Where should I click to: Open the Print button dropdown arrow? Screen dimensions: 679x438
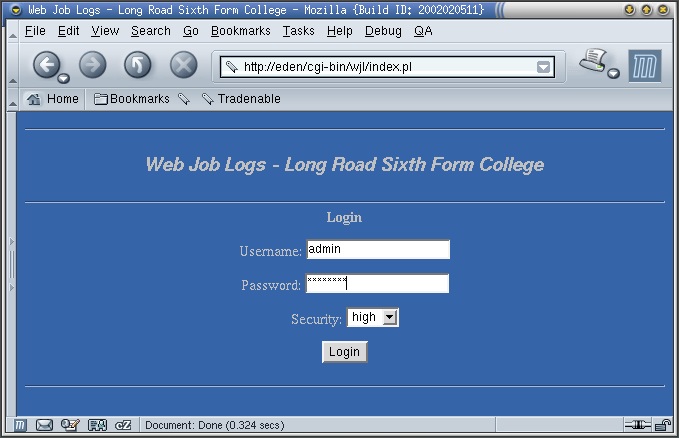point(613,74)
